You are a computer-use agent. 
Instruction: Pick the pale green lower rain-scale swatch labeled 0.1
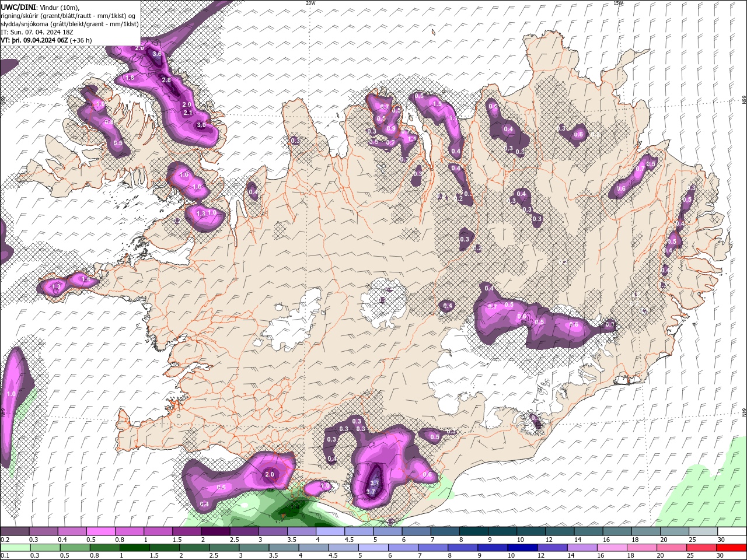15,548
